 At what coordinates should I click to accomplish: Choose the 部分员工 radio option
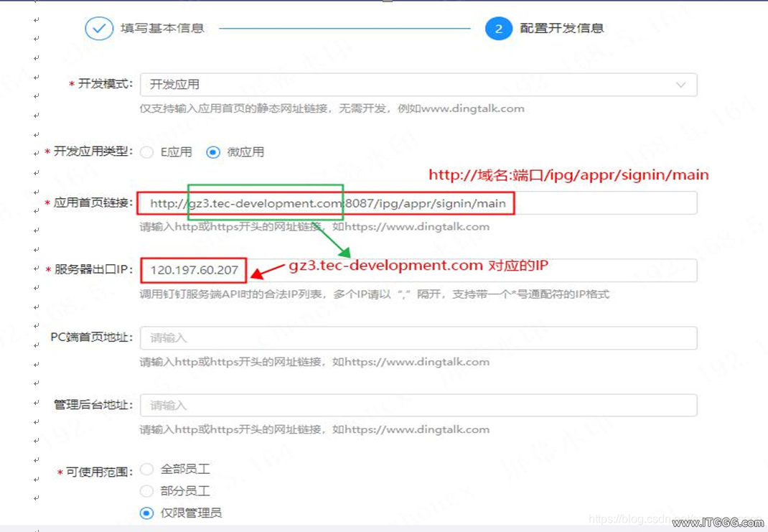147,491
